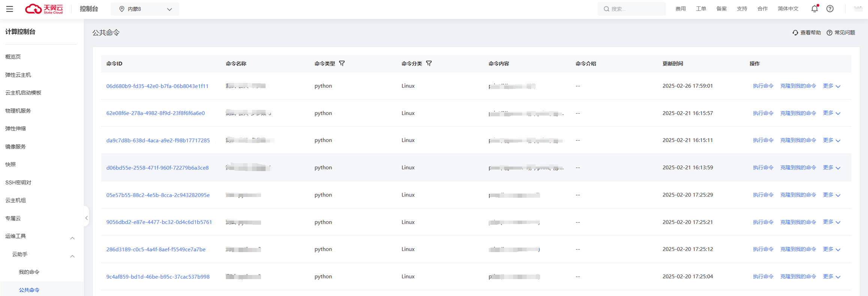Expand 更多 for command 05e57b55

pos(832,195)
